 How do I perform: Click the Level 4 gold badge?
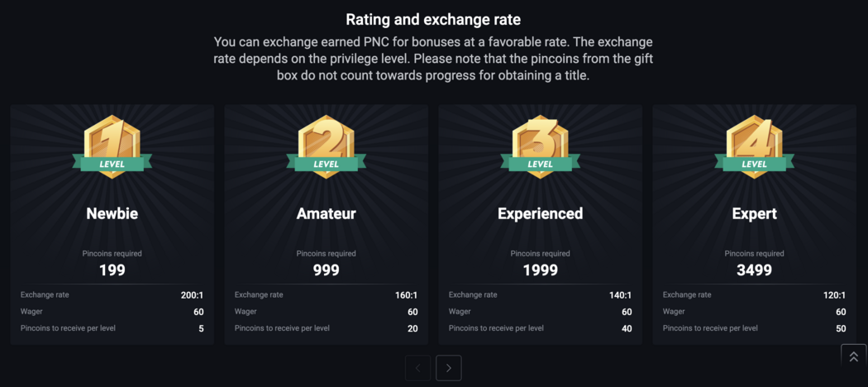754,147
